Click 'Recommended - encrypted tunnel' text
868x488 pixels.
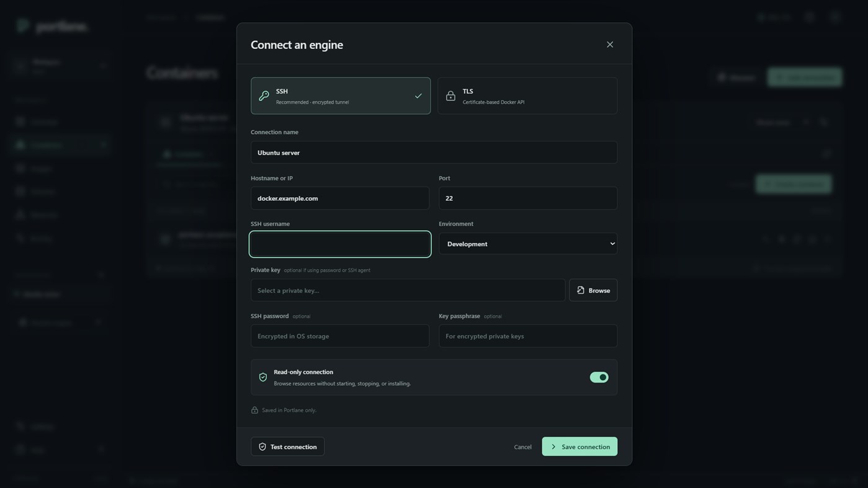pos(312,102)
